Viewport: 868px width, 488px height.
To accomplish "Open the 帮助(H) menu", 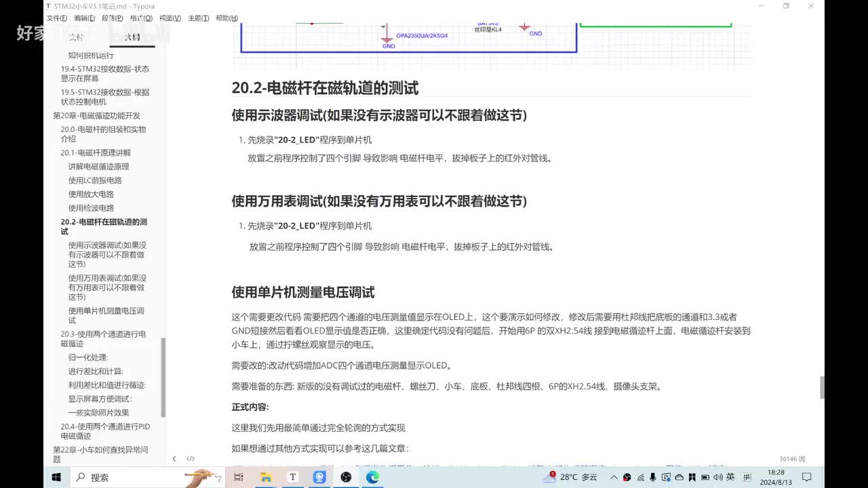I will (x=226, y=18).
